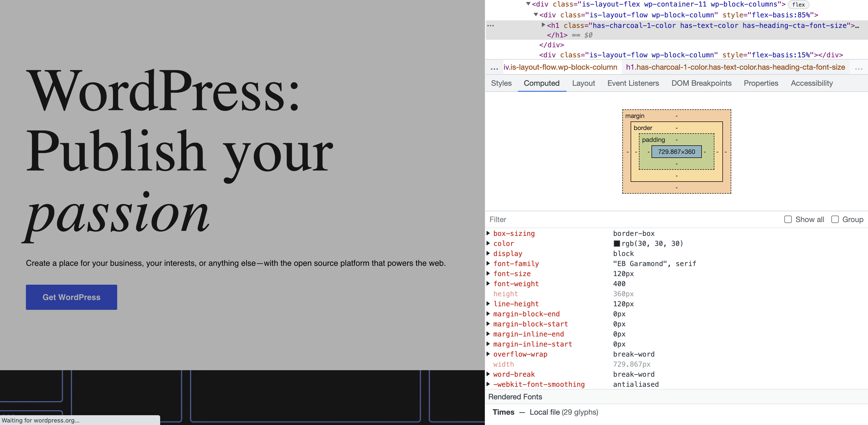Enable the Show all checkbox
Image resolution: width=868 pixels, height=425 pixels.
click(x=788, y=219)
